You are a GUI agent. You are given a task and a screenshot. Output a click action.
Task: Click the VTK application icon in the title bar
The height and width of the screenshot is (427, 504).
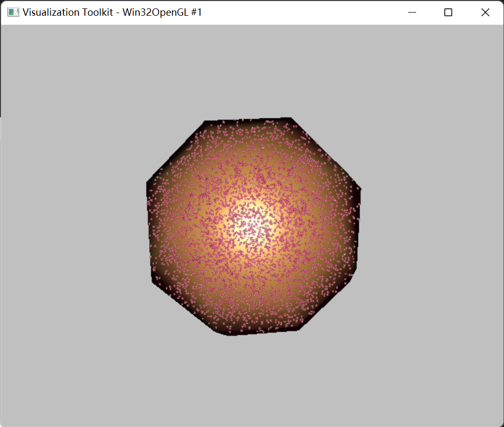point(13,12)
